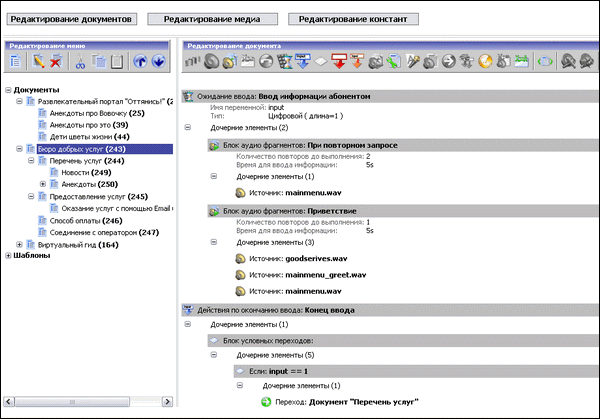
Task: Click the new menu list icon
Action: [16, 62]
